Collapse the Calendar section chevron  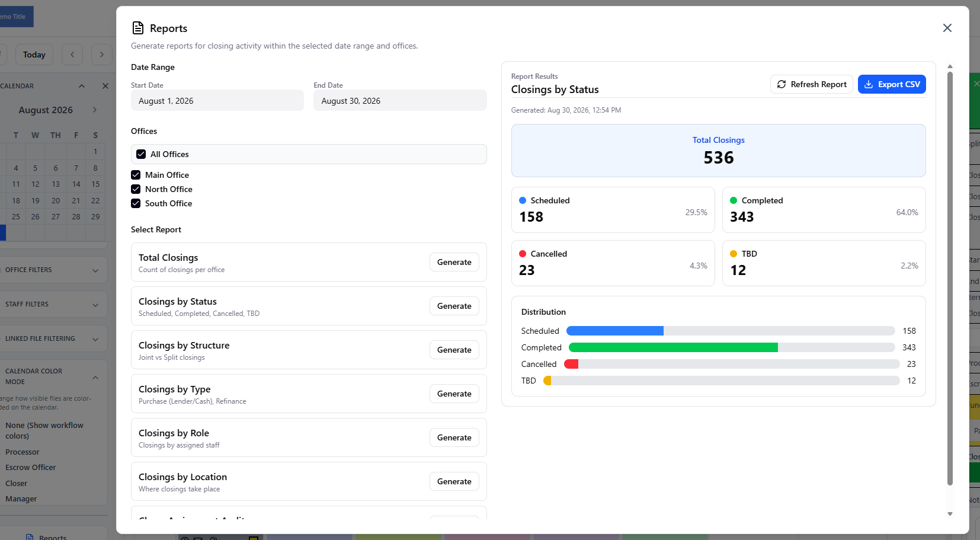pyautogui.click(x=82, y=86)
